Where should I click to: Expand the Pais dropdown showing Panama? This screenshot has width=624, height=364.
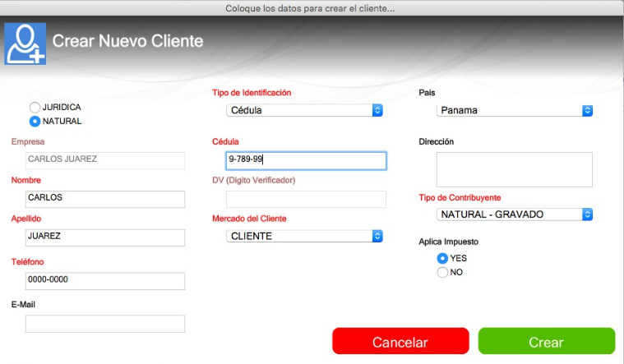[515, 110]
